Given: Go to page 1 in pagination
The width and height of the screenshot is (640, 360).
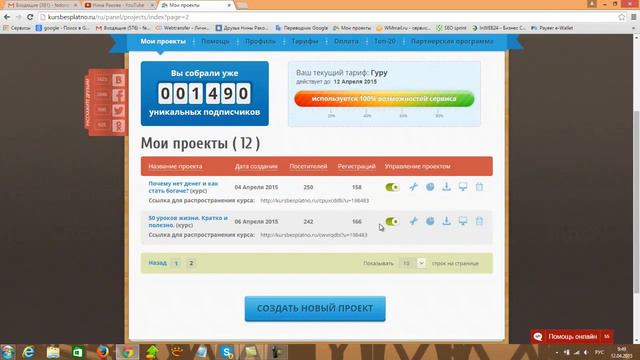Looking at the screenshot, I should 176,263.
